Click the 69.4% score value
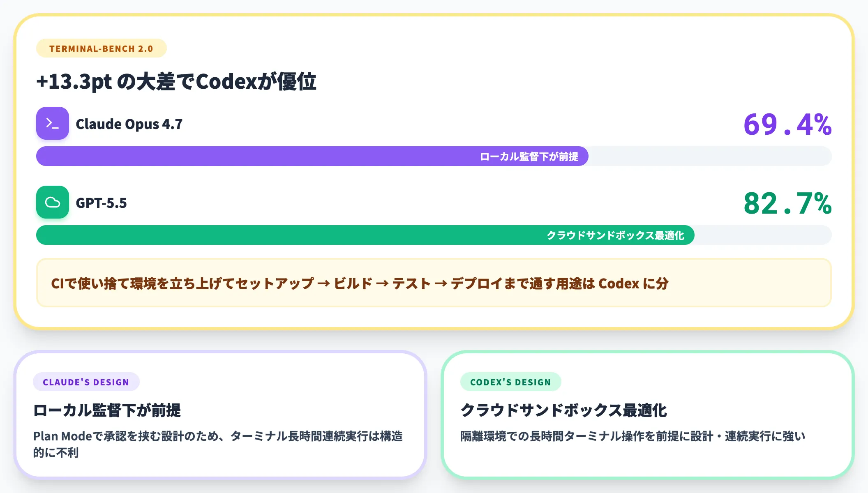Image resolution: width=868 pixels, height=493 pixels. pos(787,124)
